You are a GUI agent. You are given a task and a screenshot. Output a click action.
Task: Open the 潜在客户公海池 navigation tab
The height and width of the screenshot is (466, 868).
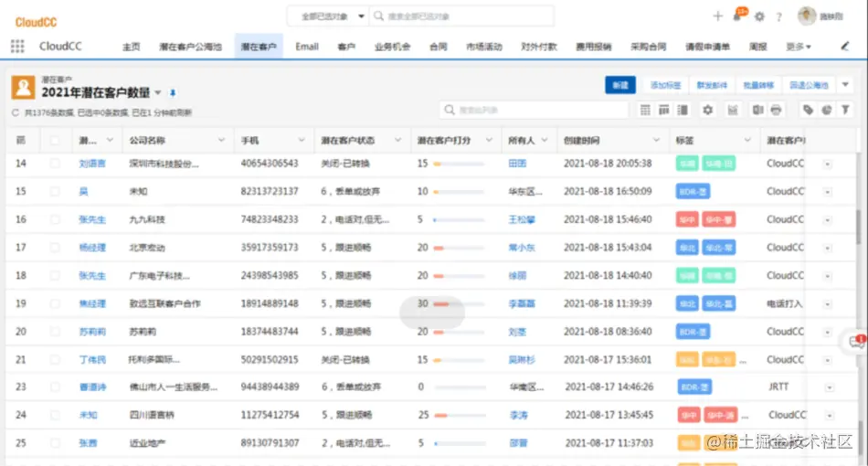point(190,47)
